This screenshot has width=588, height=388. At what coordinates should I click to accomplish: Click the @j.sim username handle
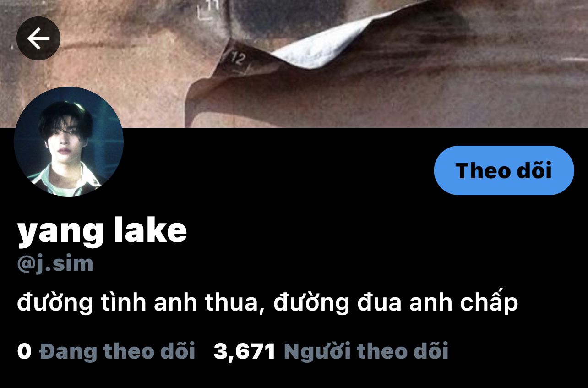point(55,264)
